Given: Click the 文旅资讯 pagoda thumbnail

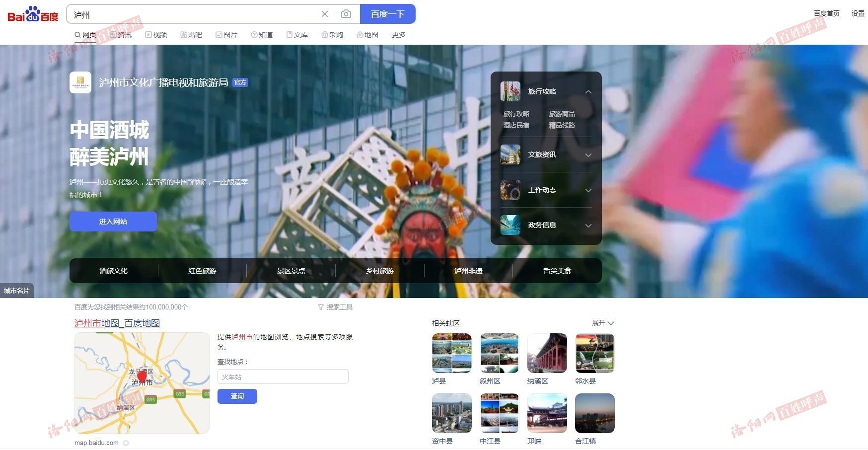Looking at the screenshot, I should 510,155.
